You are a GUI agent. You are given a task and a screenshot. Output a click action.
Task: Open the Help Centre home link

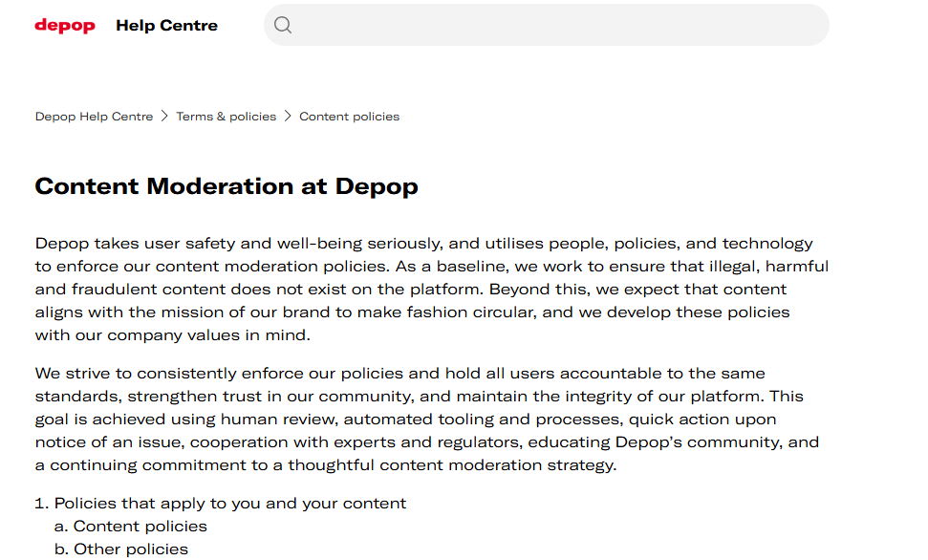(167, 26)
